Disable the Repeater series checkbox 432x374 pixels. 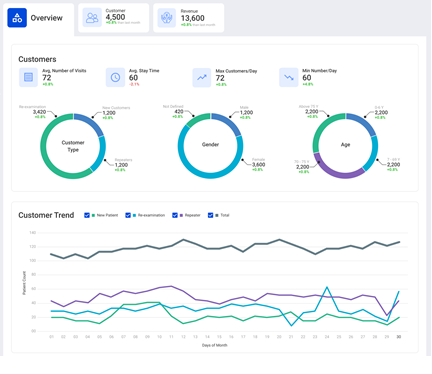click(x=175, y=215)
